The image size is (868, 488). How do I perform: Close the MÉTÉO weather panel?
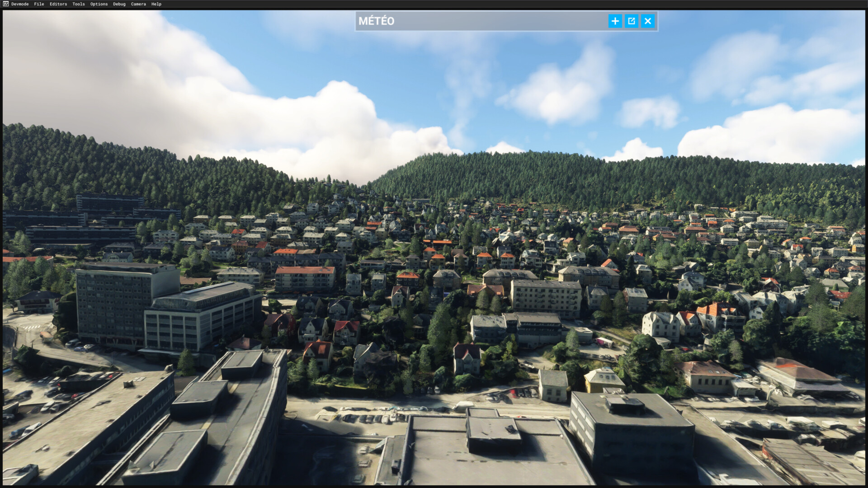tap(648, 21)
